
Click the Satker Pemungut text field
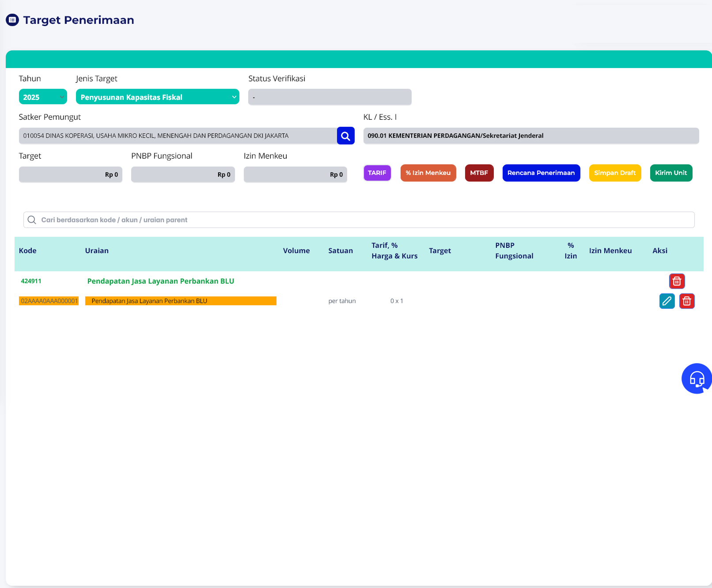click(178, 136)
